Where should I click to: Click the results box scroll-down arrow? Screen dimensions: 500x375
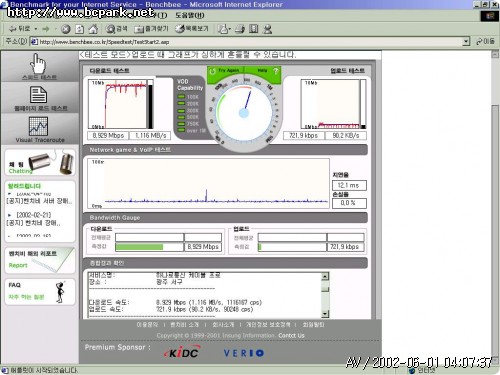coord(325,314)
